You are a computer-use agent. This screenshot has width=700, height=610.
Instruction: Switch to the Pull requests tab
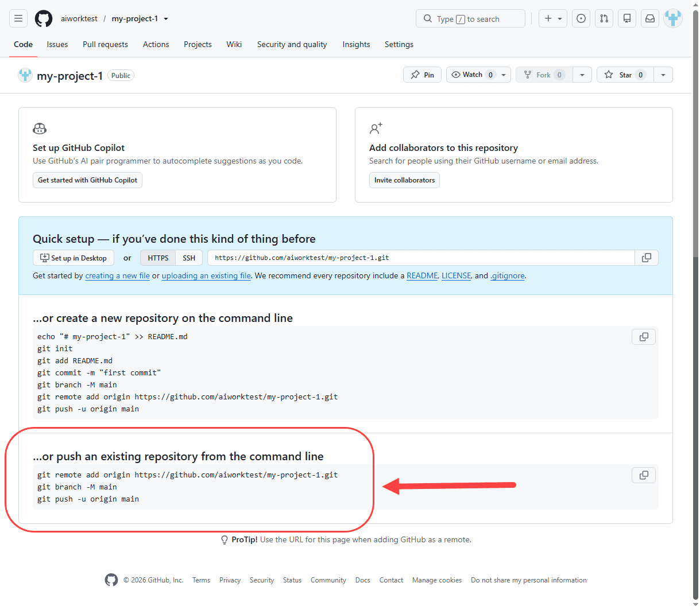(105, 44)
